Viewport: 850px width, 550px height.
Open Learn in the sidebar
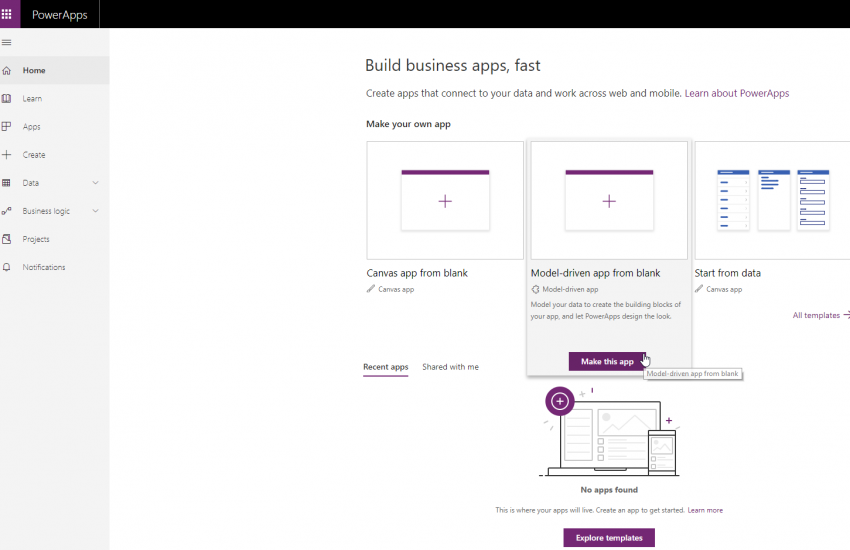click(x=54, y=99)
